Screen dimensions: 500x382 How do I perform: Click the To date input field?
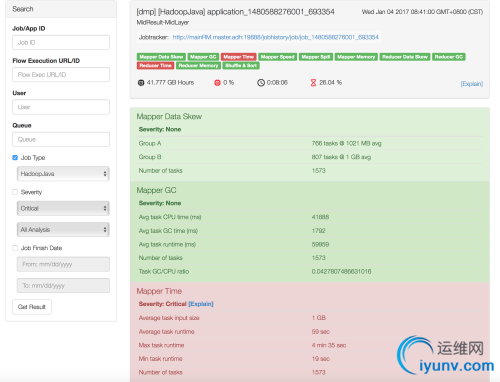pos(63,286)
